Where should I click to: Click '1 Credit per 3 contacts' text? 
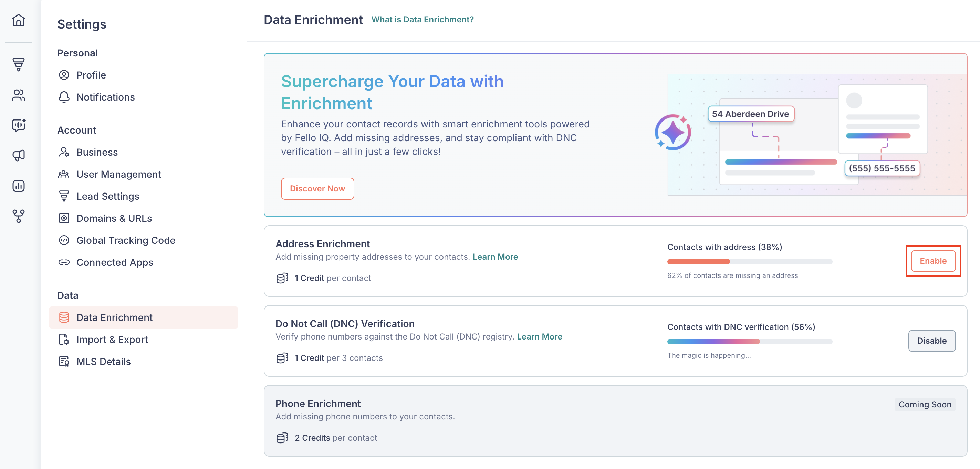(x=338, y=358)
